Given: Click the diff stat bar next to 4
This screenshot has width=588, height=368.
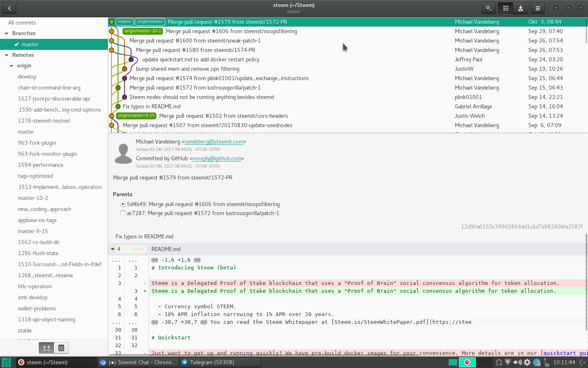Looking at the screenshot, I should 133,249.
